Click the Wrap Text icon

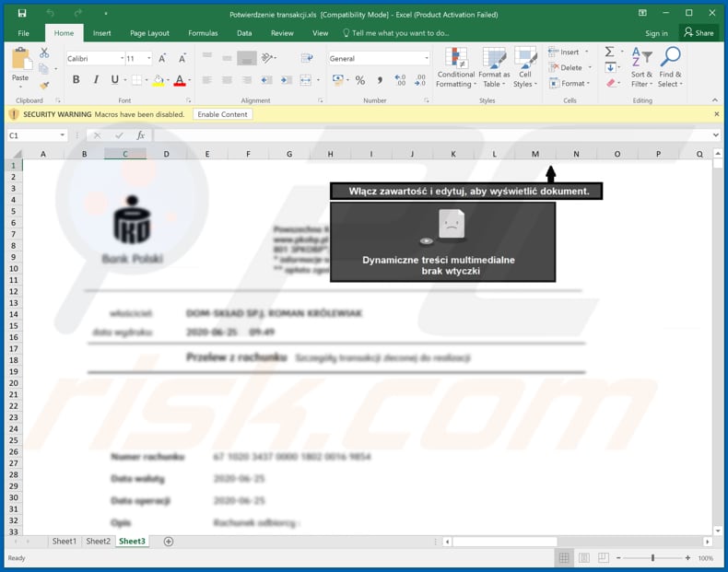click(307, 58)
